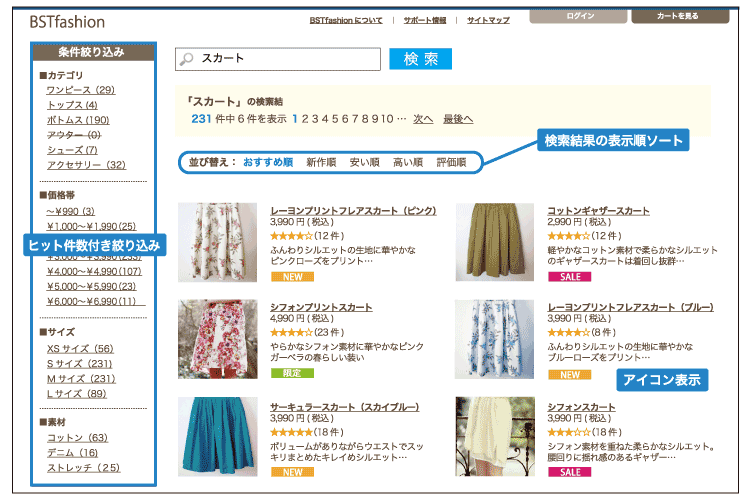Click the 検索 search button
This screenshot has height=500, width=750.
pyautogui.click(x=420, y=59)
